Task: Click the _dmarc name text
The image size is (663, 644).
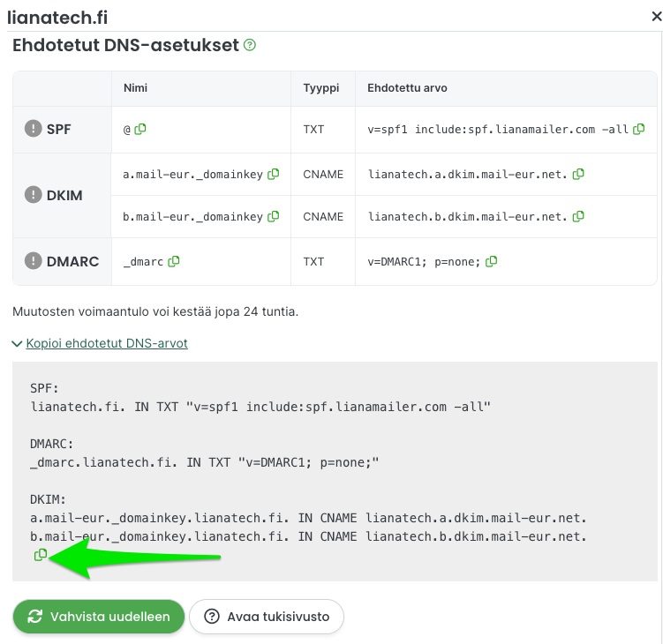Action: pyautogui.click(x=143, y=262)
